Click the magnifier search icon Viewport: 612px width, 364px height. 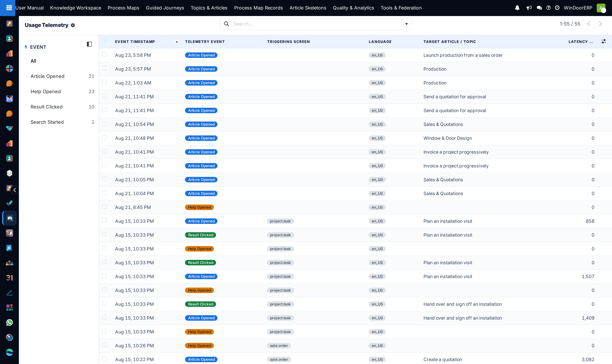226,24
